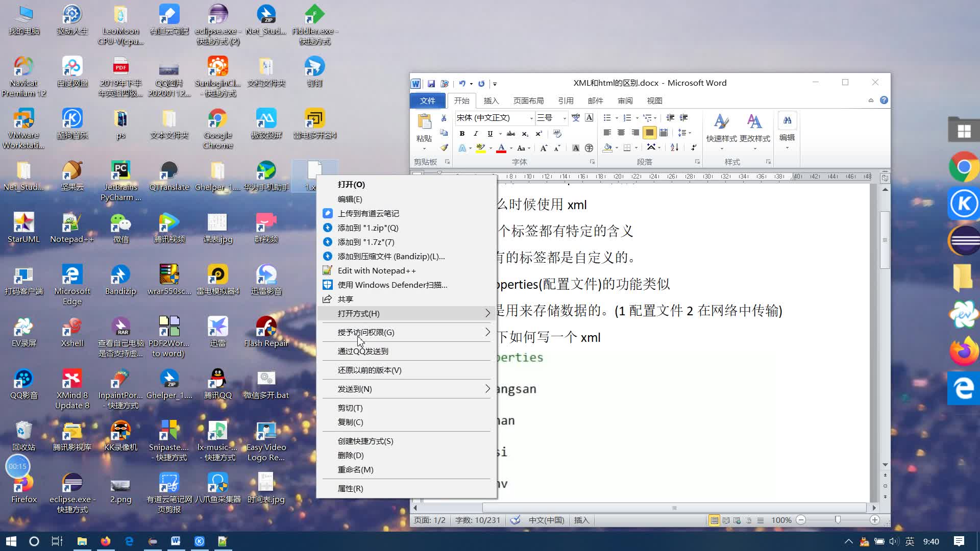980x551 pixels.
Task: Click the phonetic guide (wén) icon
Action: click(x=576, y=118)
